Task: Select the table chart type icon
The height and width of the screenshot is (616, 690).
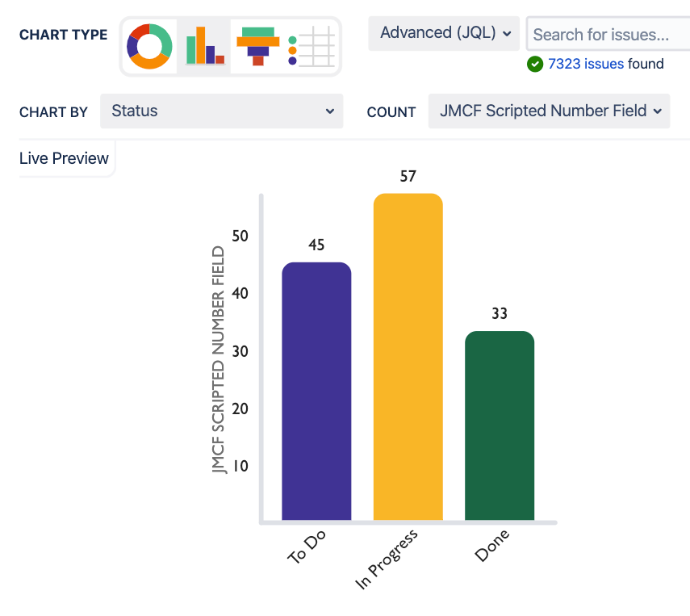Action: pos(312,46)
